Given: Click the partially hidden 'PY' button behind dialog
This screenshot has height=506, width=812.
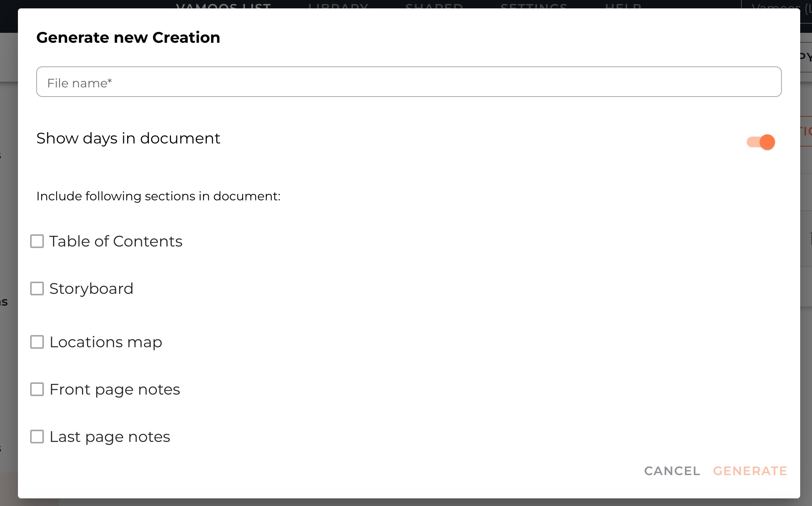Looking at the screenshot, I should tap(806, 57).
